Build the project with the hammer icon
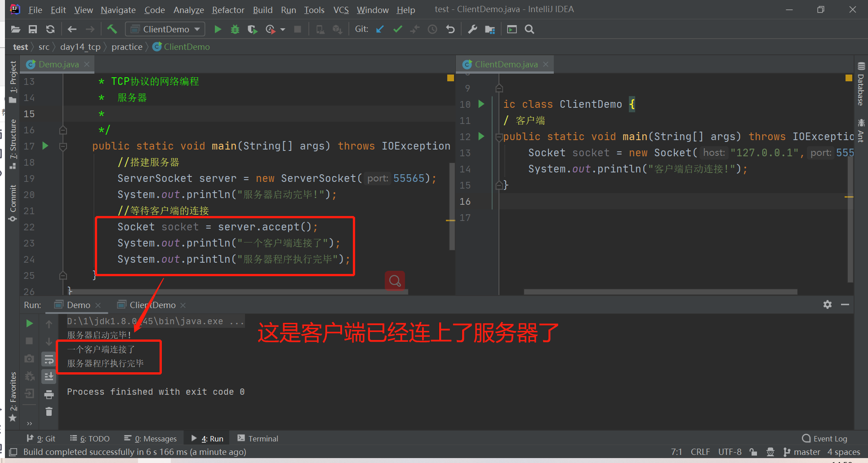The image size is (868, 463). coord(112,29)
